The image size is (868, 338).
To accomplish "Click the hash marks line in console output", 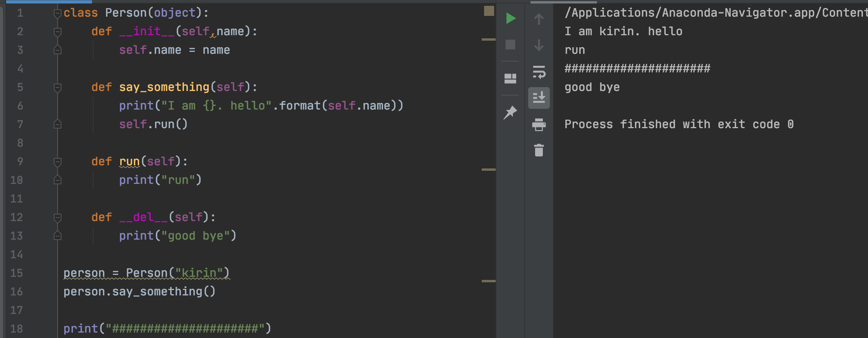I will [638, 69].
